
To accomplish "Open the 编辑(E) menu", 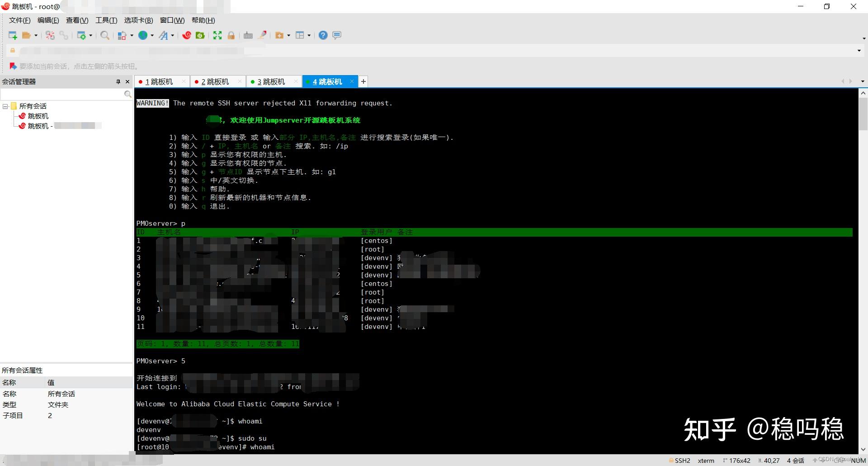I will point(48,20).
